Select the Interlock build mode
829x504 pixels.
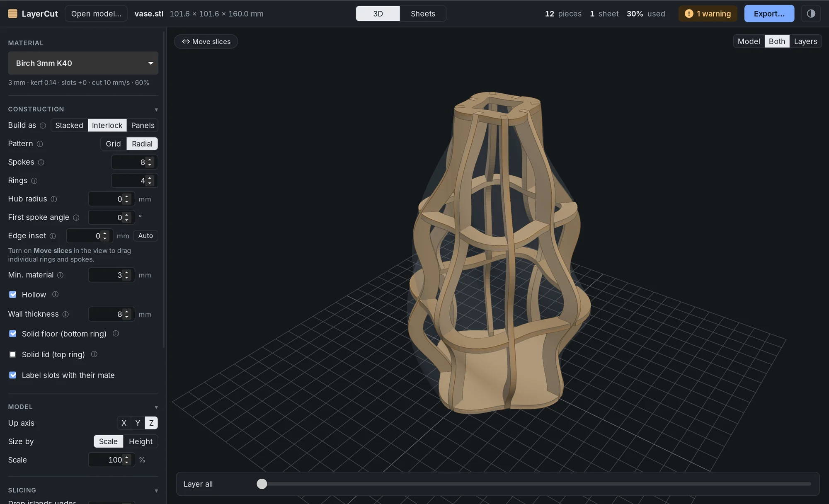pyautogui.click(x=107, y=126)
